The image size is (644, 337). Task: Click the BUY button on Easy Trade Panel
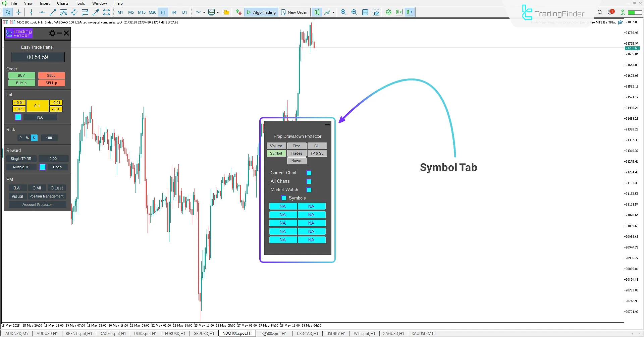pyautogui.click(x=21, y=75)
